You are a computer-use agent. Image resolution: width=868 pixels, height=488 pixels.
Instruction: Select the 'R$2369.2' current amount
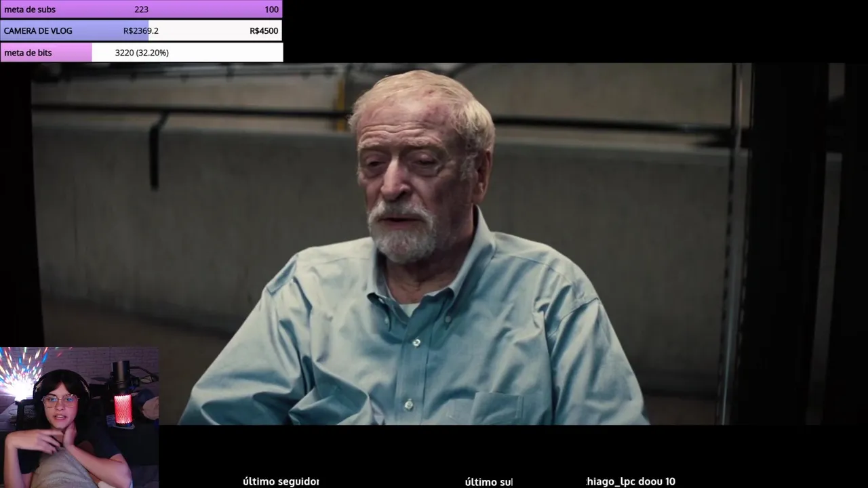point(141,30)
